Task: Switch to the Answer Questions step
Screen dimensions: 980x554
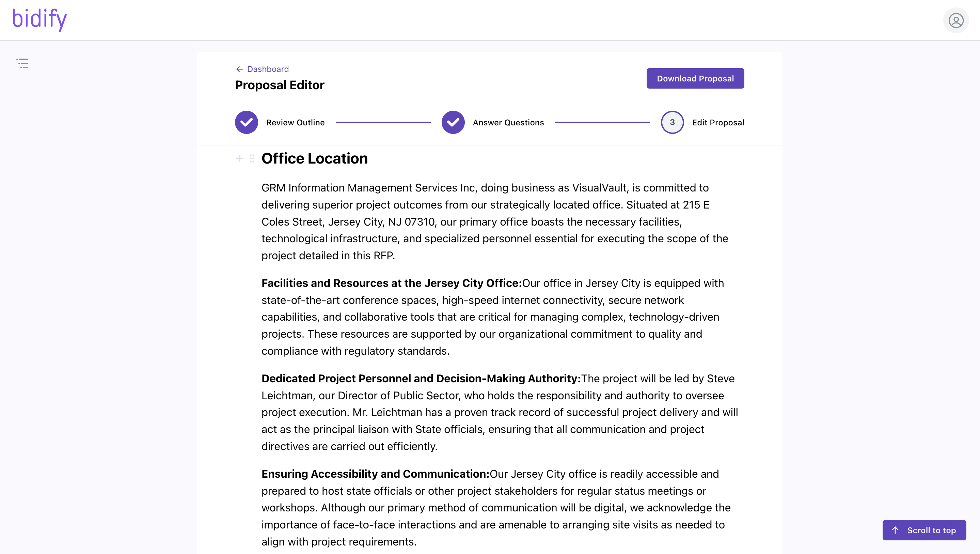Action: pyautogui.click(x=508, y=123)
